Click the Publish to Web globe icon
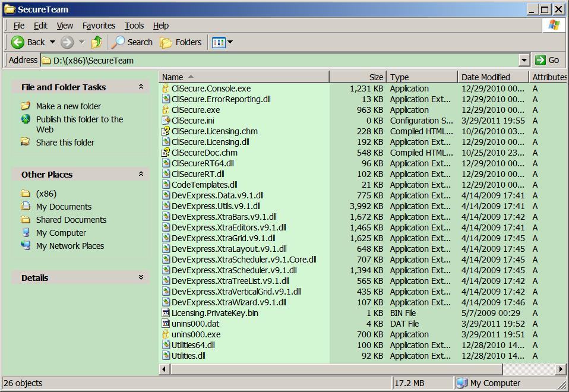 point(26,119)
